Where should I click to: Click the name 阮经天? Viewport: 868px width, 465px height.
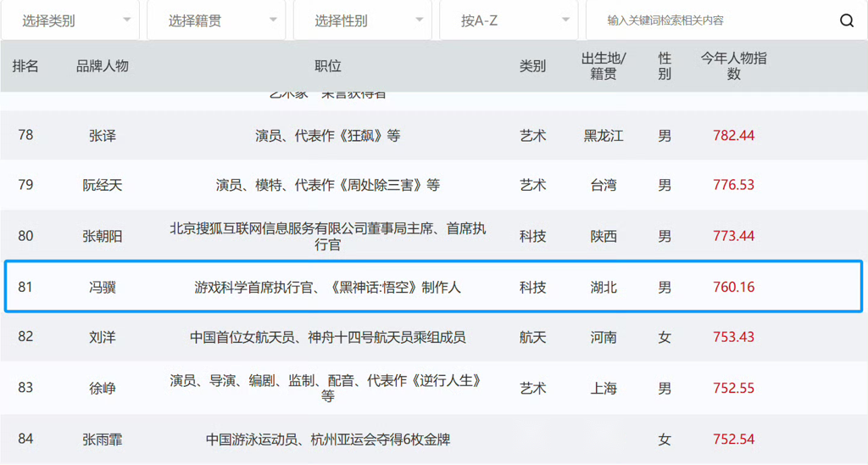point(103,185)
